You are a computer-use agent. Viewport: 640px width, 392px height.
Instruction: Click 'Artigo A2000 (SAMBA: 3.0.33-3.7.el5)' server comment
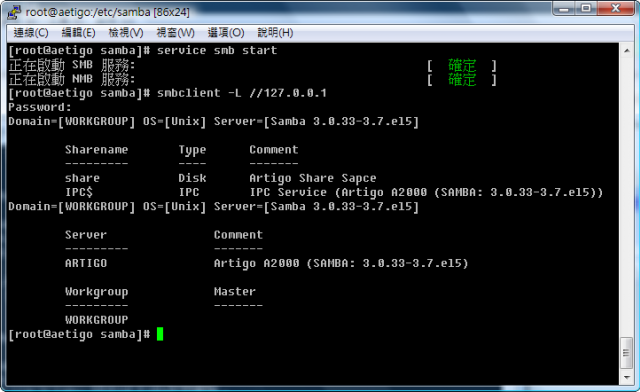(x=341, y=263)
